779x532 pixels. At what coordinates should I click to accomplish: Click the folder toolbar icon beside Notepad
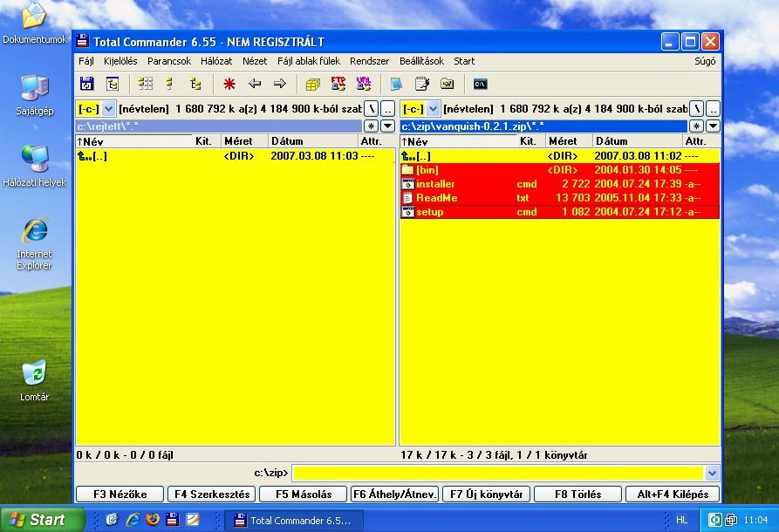tap(448, 84)
